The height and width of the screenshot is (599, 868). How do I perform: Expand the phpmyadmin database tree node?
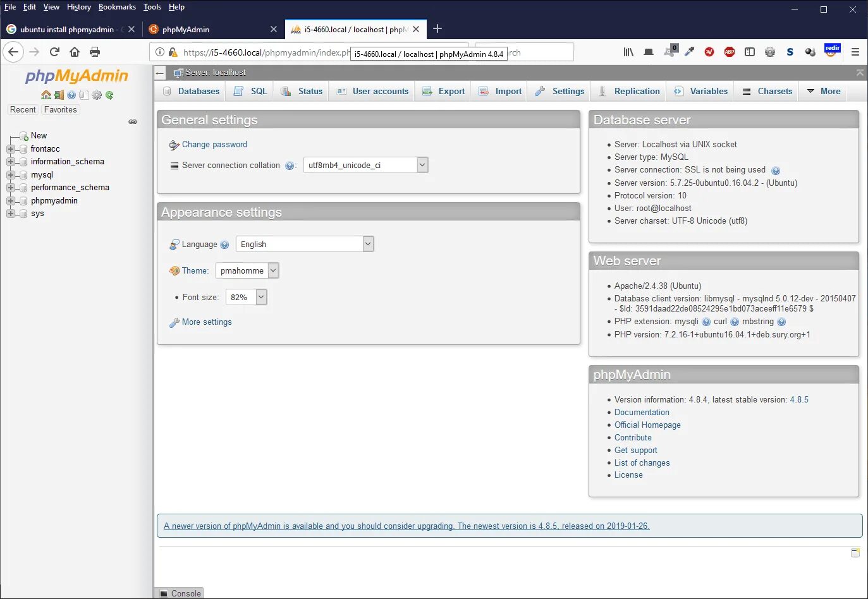[x=11, y=201]
